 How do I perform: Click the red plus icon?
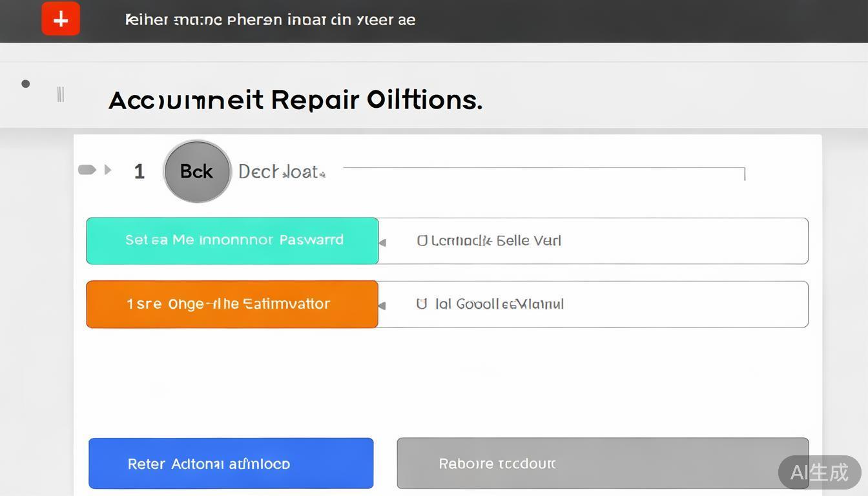[x=61, y=19]
